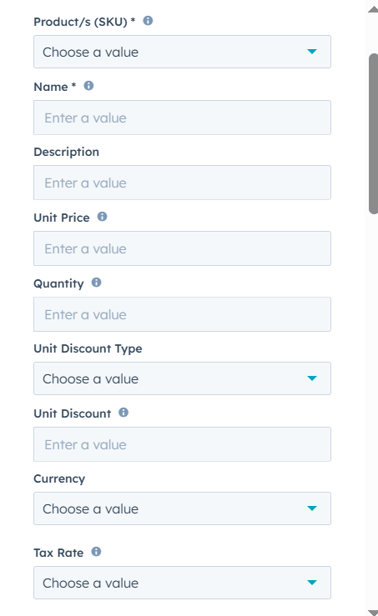Open the Product/s (SKU) dropdown
This screenshot has height=616, width=378.
(x=182, y=52)
